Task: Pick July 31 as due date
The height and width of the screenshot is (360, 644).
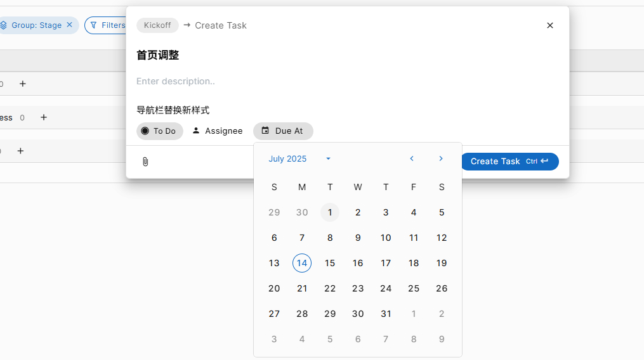Action: coord(386,314)
